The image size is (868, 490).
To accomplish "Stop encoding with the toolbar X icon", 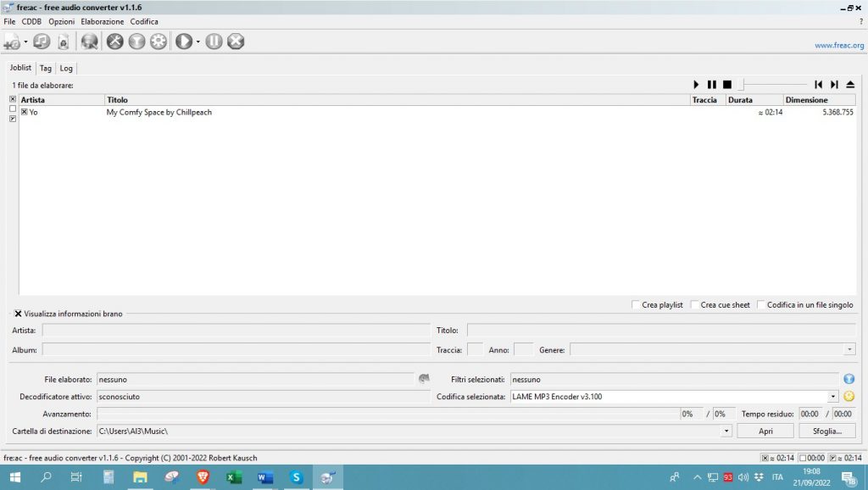I will 236,41.
